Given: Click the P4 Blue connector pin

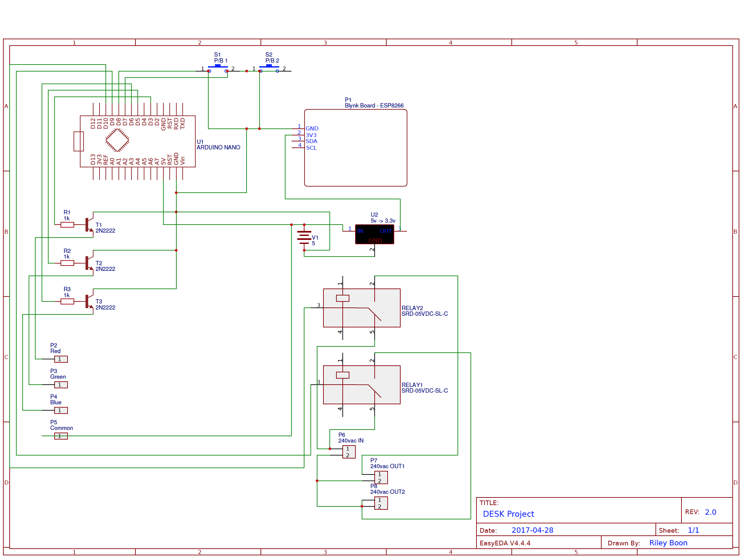Looking at the screenshot, I should click(x=61, y=411).
